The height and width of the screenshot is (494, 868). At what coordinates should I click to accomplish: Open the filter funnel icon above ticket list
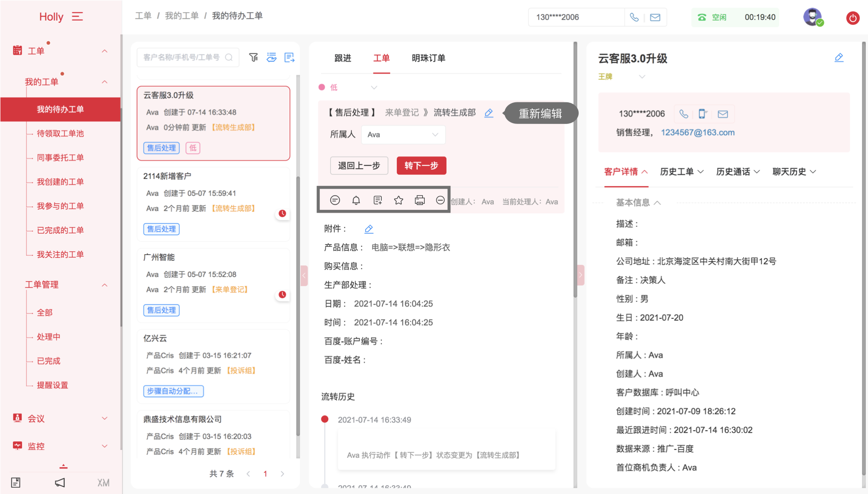[254, 57]
